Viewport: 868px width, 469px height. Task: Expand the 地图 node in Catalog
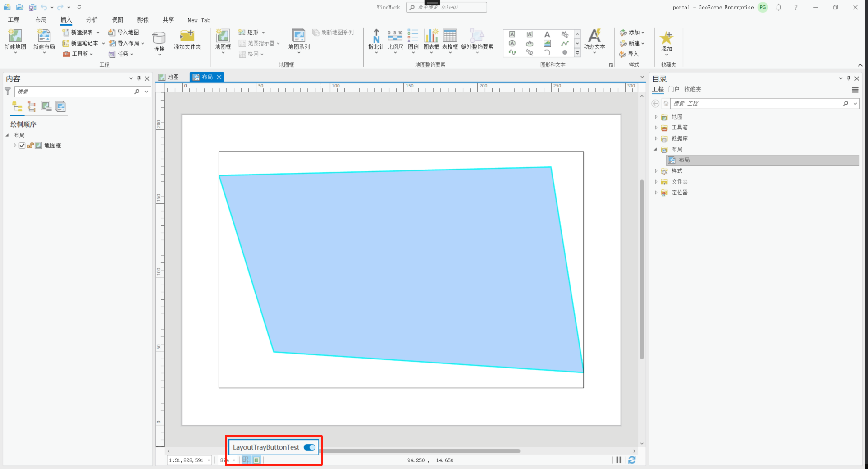(x=656, y=117)
